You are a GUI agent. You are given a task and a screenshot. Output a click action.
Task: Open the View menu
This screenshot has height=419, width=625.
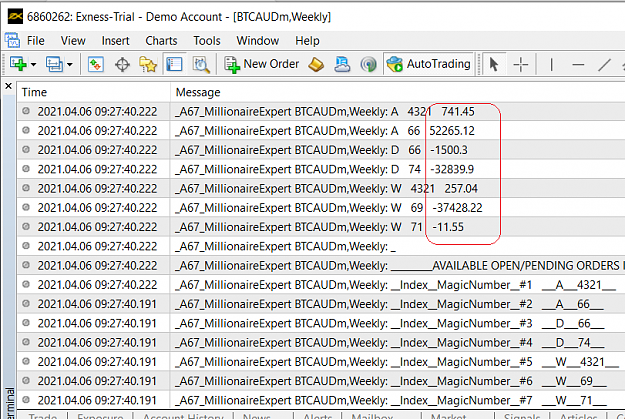73,41
